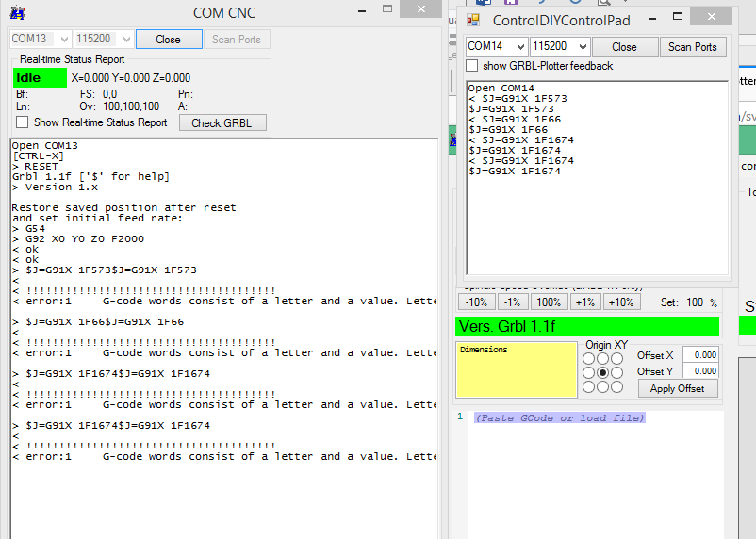
Task: Click the ControlDIYControlPad window app icon
Action: point(473,20)
